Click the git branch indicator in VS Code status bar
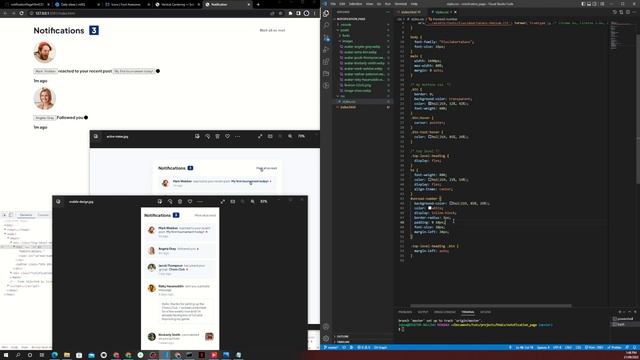Screen dimensions: 640x360 point(331,347)
